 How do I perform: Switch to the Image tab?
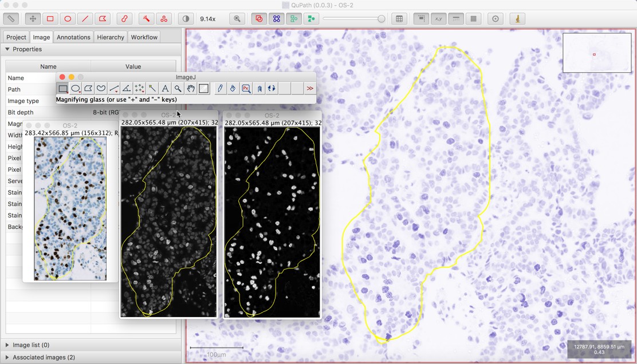click(x=41, y=37)
